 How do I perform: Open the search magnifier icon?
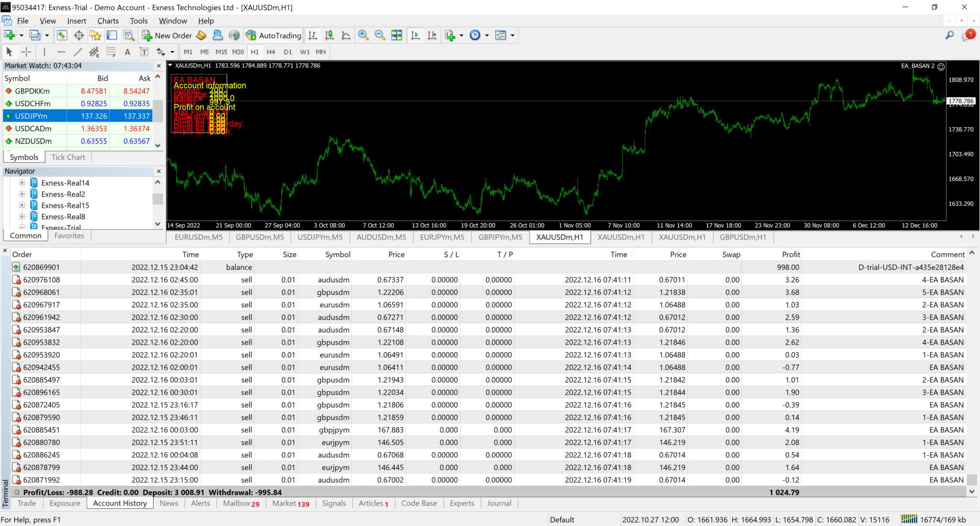coord(949,35)
